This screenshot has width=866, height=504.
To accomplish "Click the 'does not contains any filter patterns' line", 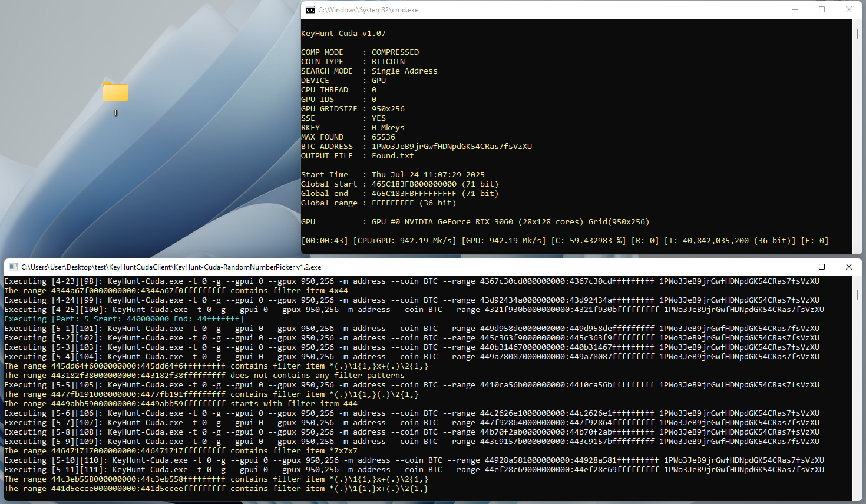I will 204,376.
